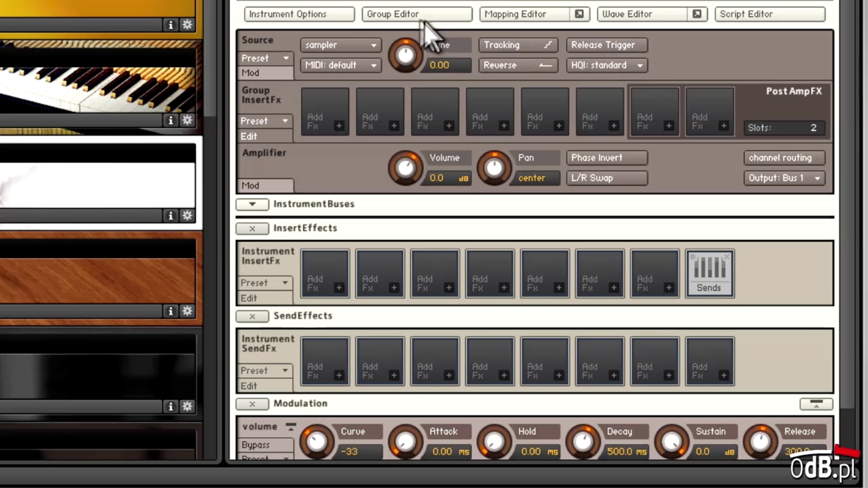This screenshot has height=488, width=868.
Task: Open the Sends module in Instrument InsertFx
Action: pyautogui.click(x=709, y=274)
